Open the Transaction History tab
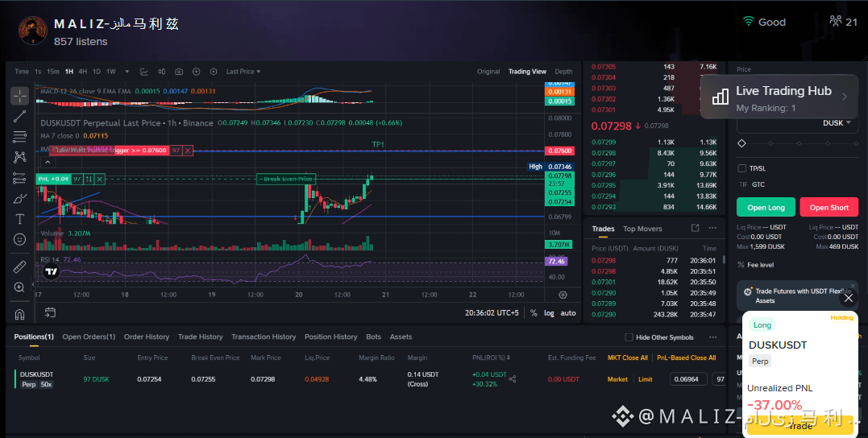This screenshot has height=438, width=868. click(264, 337)
